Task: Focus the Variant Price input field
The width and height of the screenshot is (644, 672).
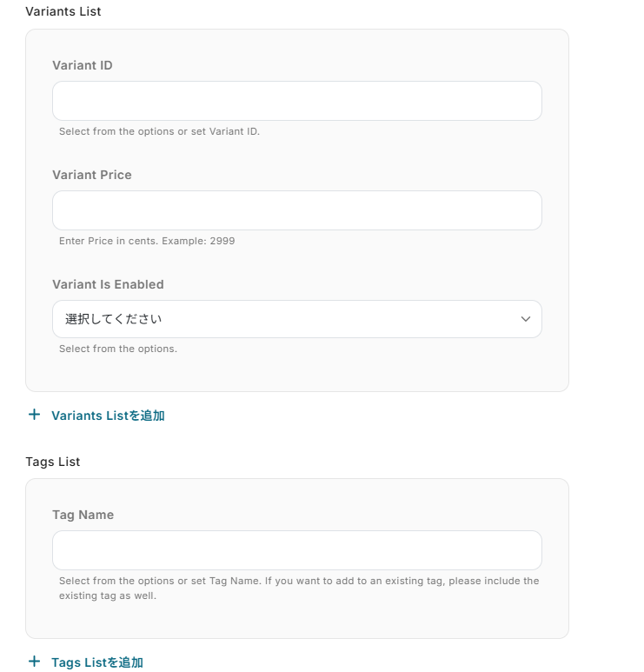Action: (x=296, y=210)
